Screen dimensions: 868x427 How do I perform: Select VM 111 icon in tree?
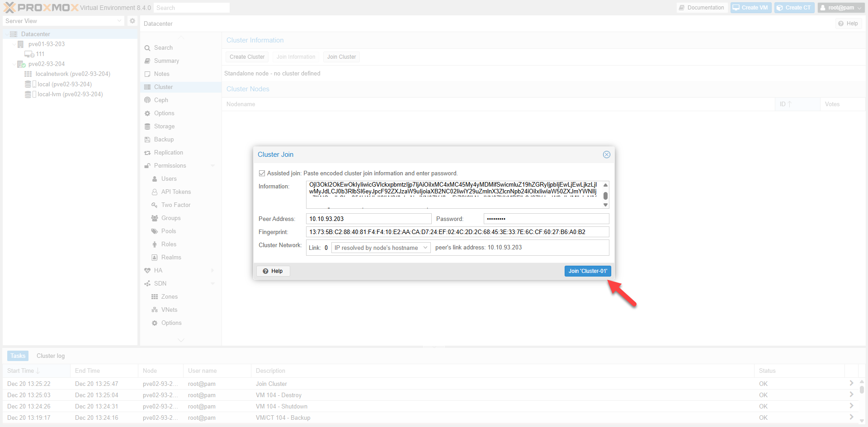tap(29, 54)
